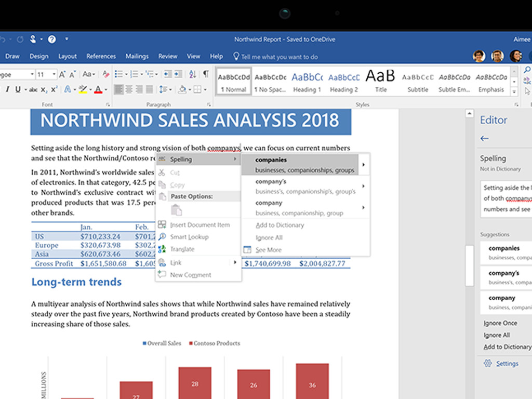Go back using the Editor pane arrow
The height and width of the screenshot is (399, 532).
point(485,138)
